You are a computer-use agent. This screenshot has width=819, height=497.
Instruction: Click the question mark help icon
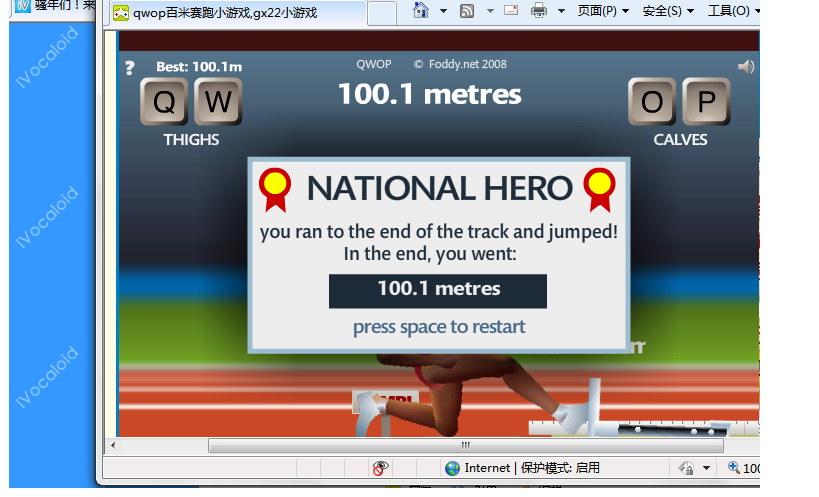(130, 68)
